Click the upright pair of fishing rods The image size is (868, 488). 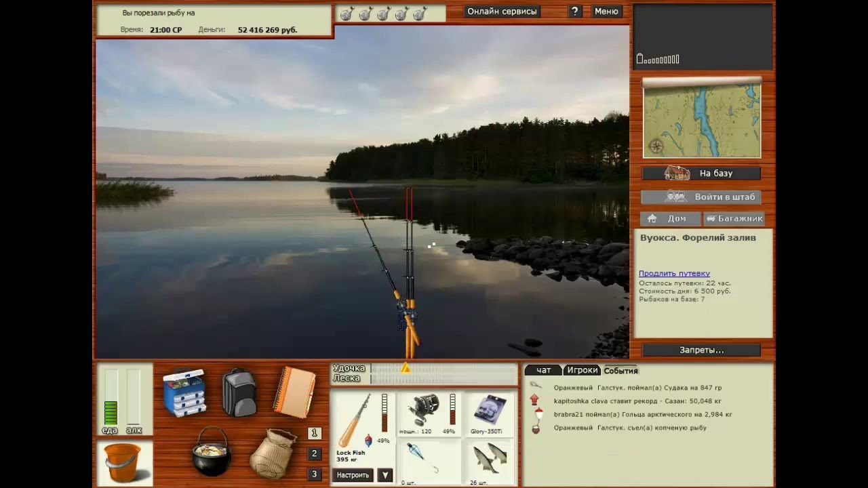[x=410, y=271]
